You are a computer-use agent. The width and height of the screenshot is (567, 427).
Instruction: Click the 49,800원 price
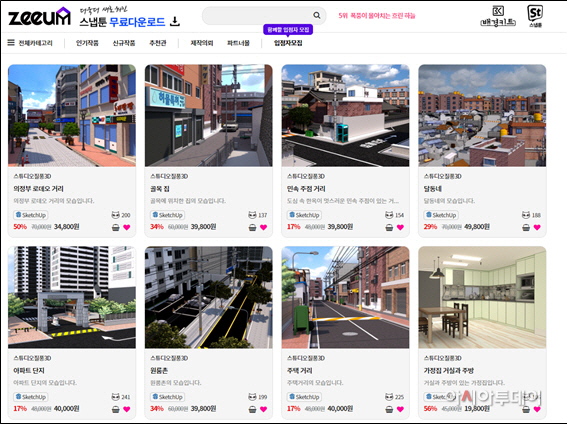pos(477,227)
